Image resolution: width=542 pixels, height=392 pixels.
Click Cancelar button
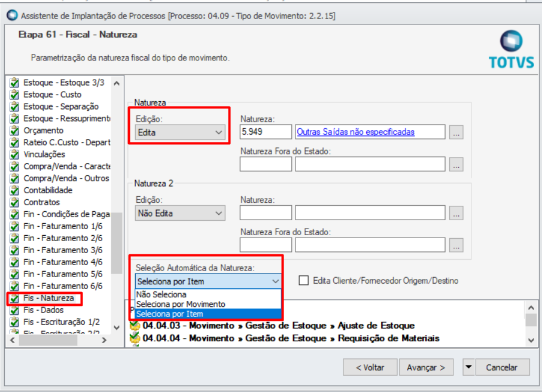(x=503, y=367)
